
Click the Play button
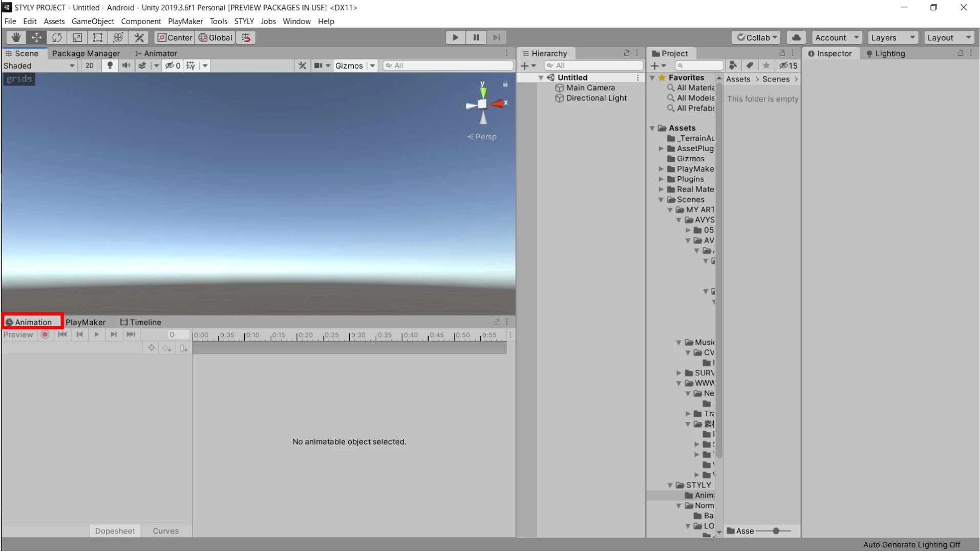[x=455, y=37]
